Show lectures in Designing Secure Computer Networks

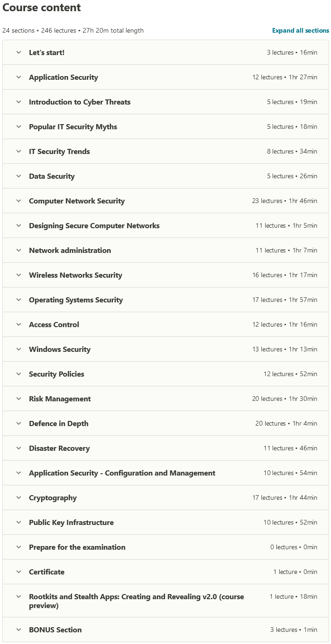94,225
